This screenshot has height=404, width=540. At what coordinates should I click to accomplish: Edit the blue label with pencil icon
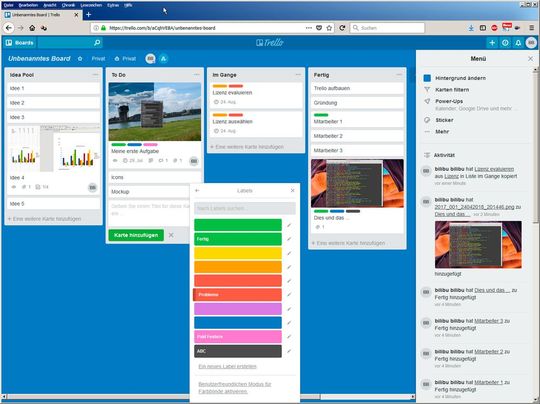pos(289,323)
